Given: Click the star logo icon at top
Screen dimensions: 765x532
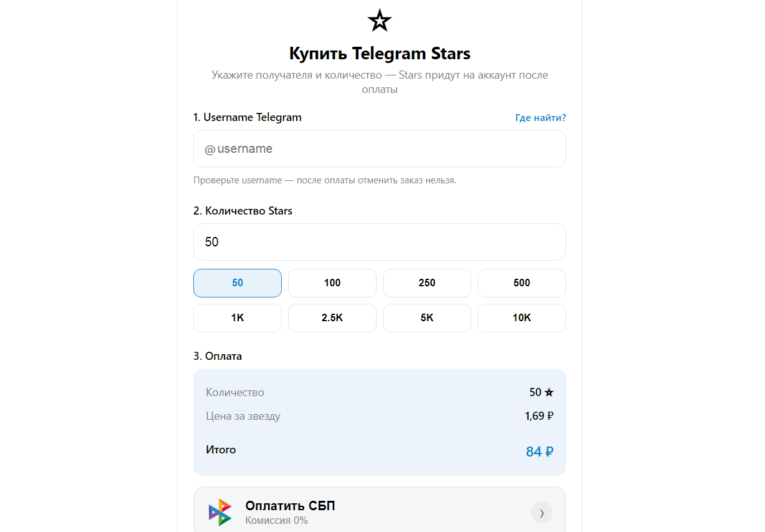Looking at the screenshot, I should click(380, 21).
